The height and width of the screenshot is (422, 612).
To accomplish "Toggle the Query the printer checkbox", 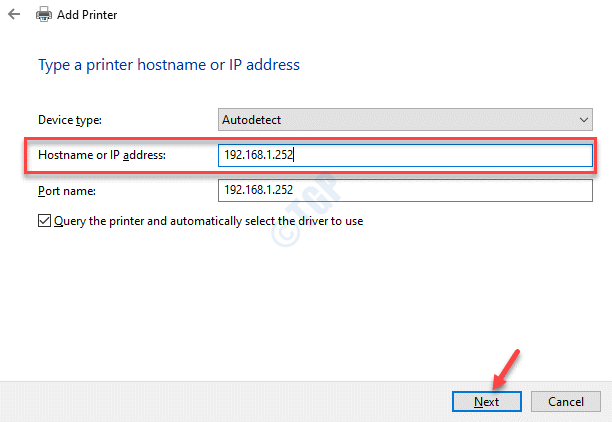I will click(44, 221).
